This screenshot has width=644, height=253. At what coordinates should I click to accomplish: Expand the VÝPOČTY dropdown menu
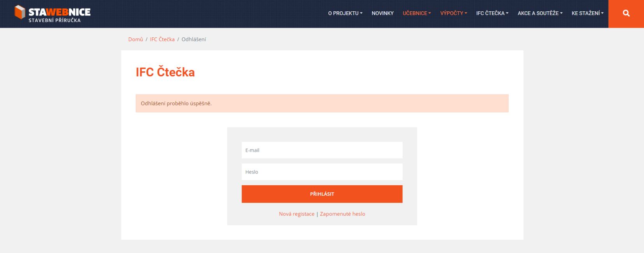(453, 13)
